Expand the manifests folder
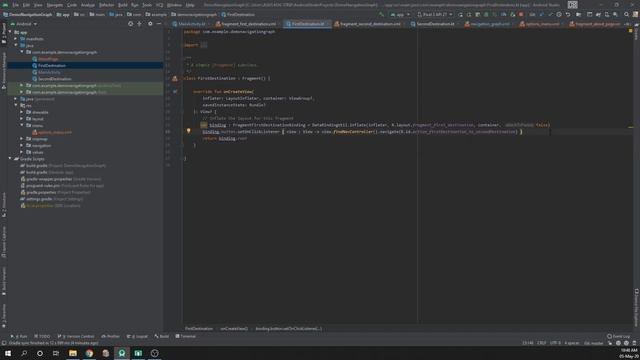 point(16,39)
